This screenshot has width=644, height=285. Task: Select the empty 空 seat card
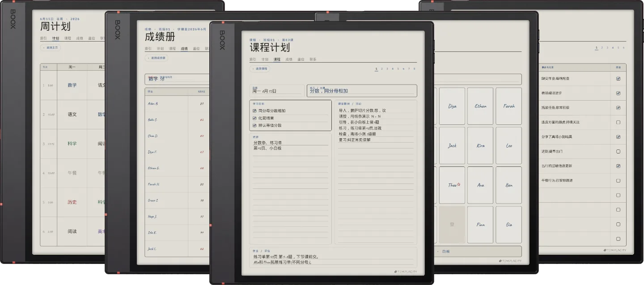pos(452,225)
